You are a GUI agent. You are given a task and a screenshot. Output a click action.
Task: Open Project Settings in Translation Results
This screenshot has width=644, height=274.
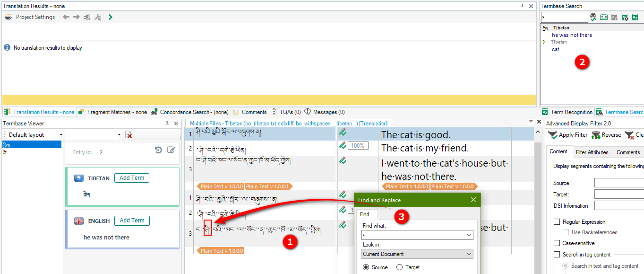[30, 17]
